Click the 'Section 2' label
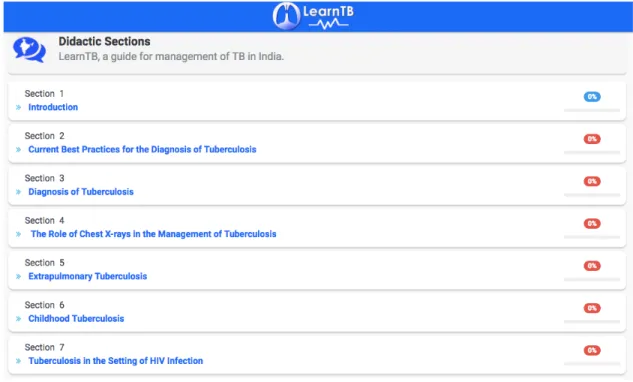This screenshot has width=633, height=382. [x=44, y=136]
